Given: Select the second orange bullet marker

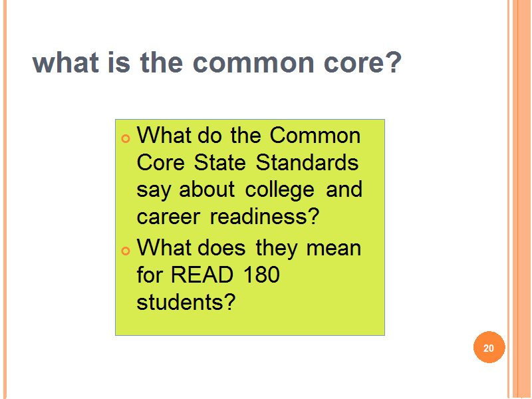Looking at the screenshot, I should point(126,251).
